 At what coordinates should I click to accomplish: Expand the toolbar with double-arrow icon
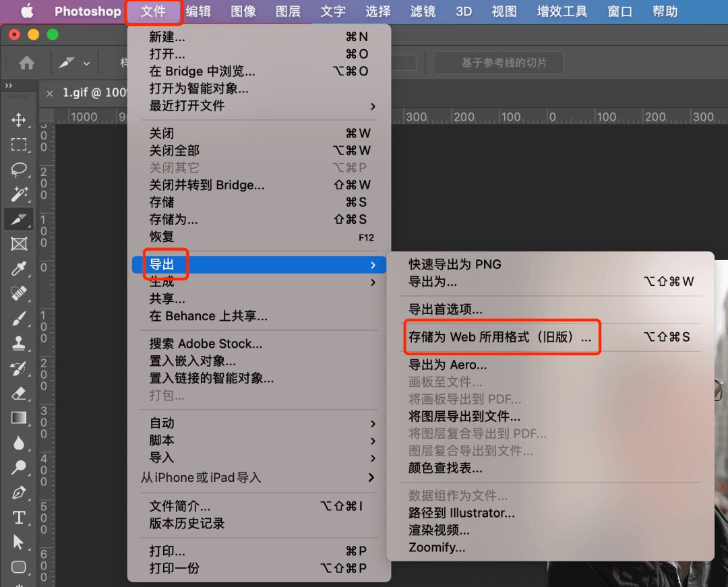click(8, 86)
